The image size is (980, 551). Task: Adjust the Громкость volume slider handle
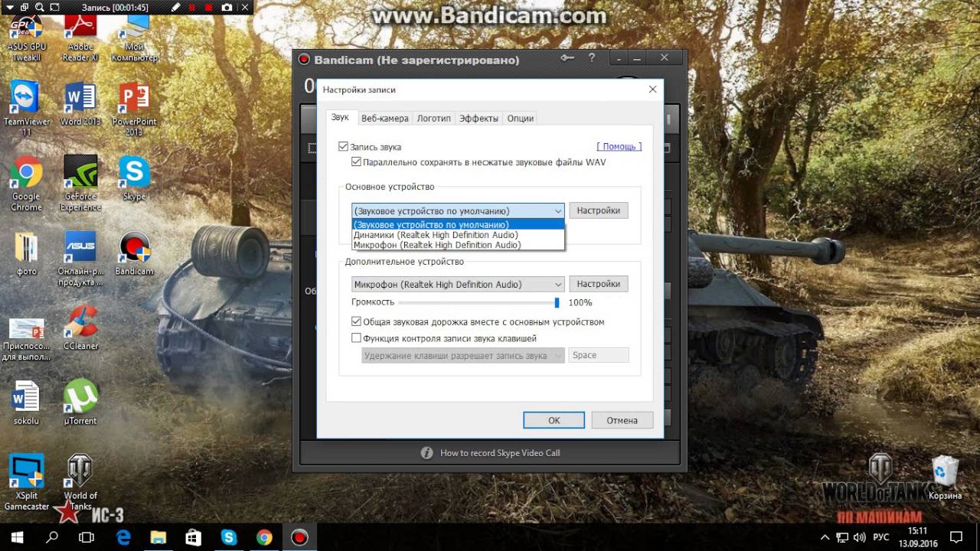click(557, 302)
